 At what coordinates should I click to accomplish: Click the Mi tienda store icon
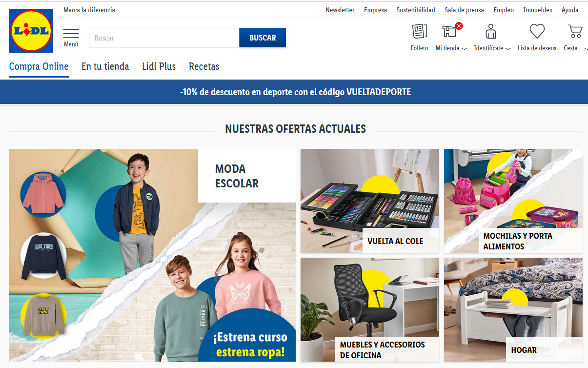pos(449,32)
